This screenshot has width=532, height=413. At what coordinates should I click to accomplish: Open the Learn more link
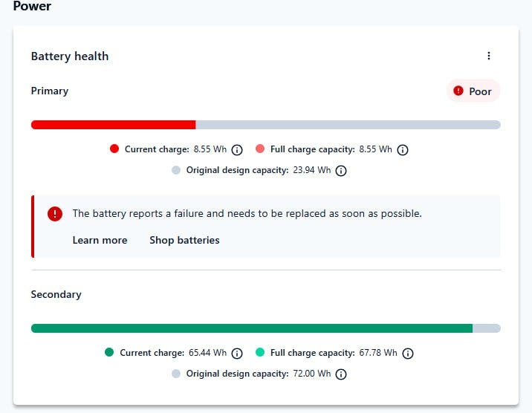pos(100,240)
